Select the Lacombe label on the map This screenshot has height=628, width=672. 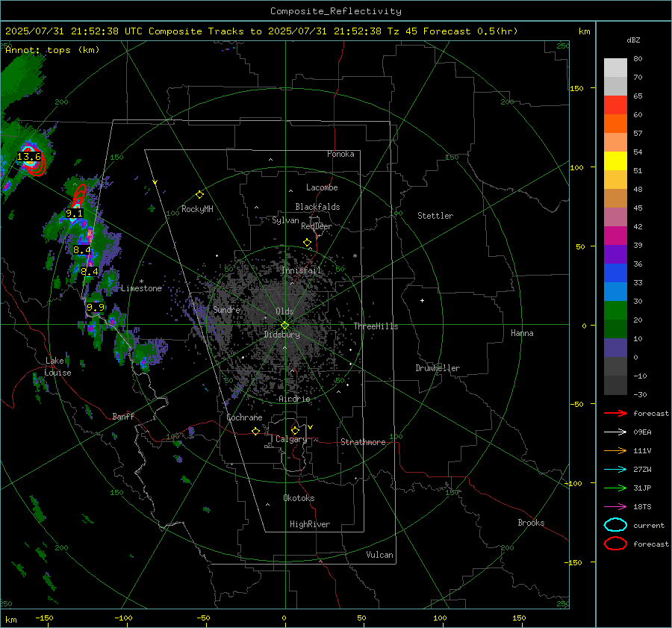[x=322, y=187]
